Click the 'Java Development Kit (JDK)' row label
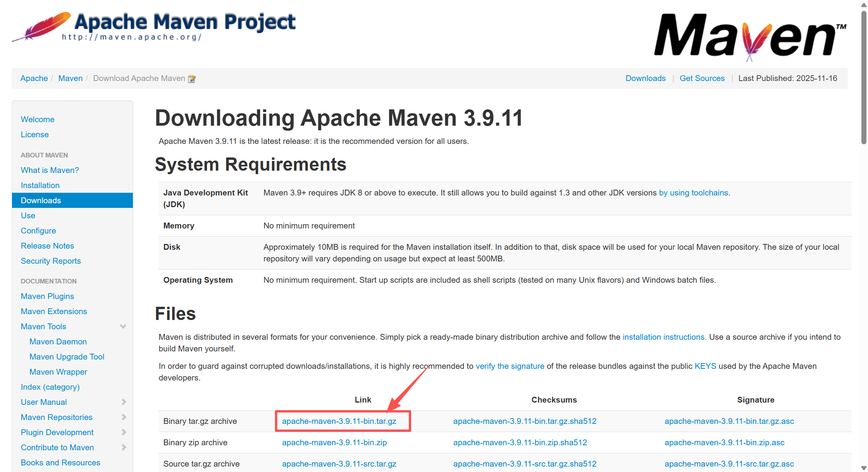 point(206,199)
